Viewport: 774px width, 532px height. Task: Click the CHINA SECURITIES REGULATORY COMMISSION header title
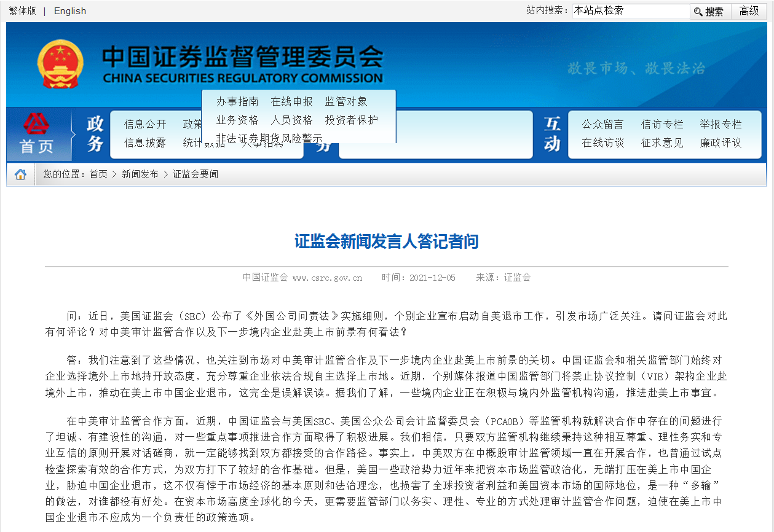243,79
